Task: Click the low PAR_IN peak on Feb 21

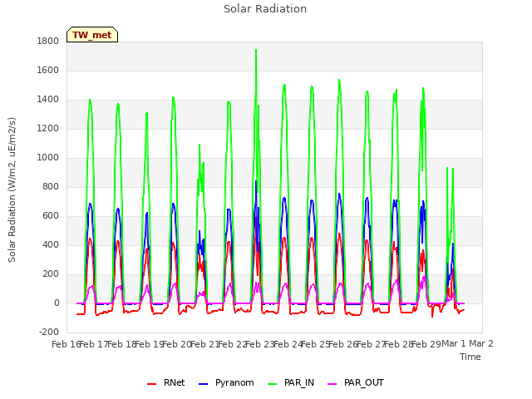Action: tap(199, 145)
